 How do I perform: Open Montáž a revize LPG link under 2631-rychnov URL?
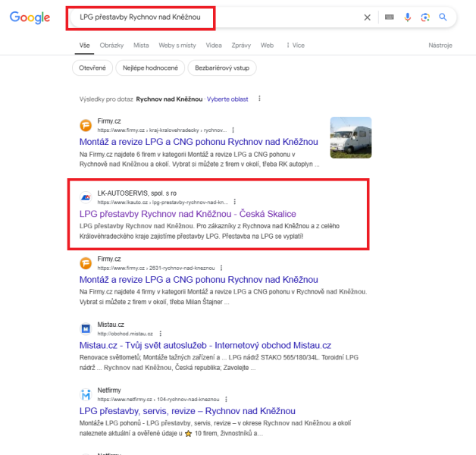[x=199, y=279]
